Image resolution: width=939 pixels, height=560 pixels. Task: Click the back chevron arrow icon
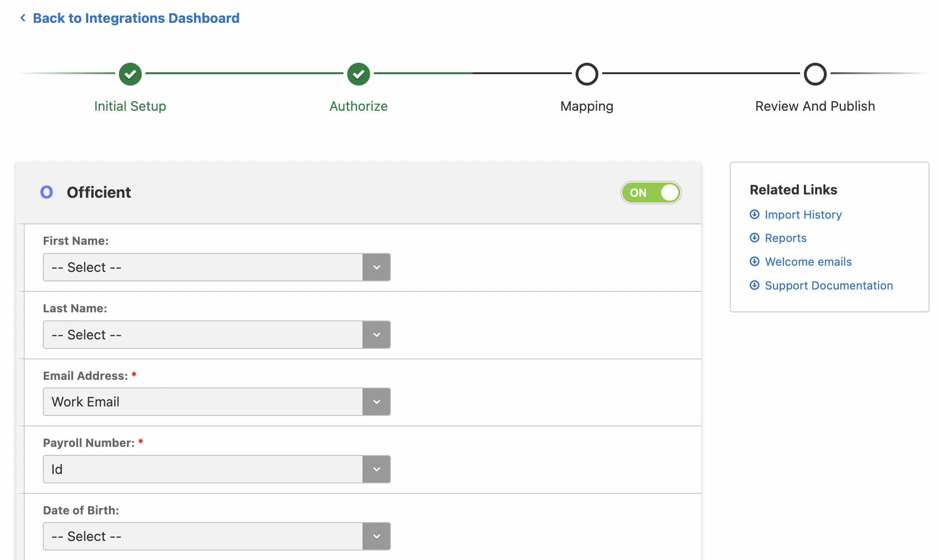22,18
